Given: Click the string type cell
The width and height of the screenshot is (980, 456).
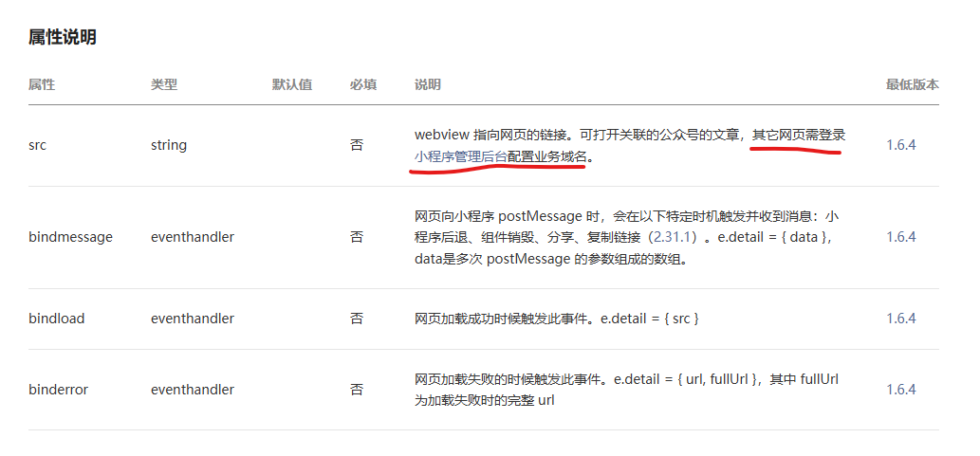Looking at the screenshot, I should (x=169, y=146).
